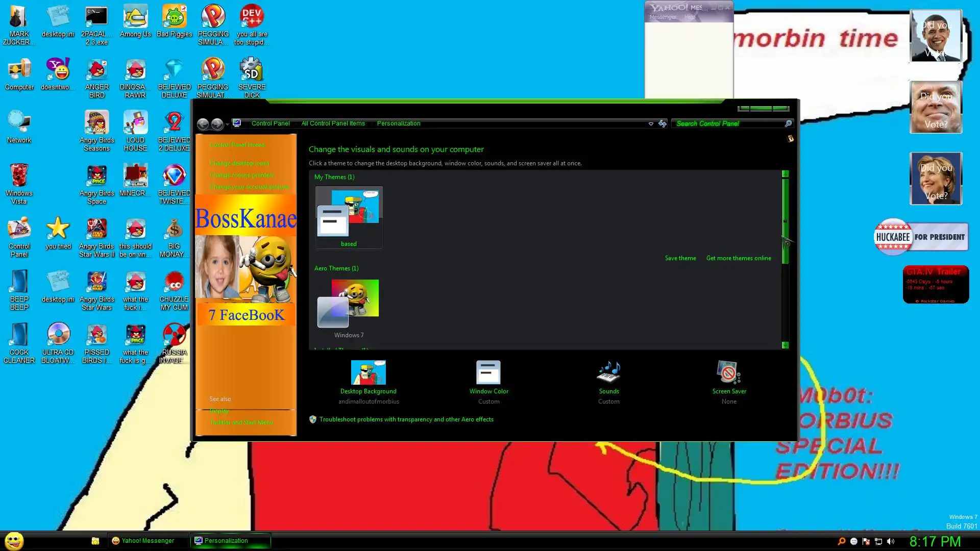Click the help icon in Personalization
980x551 pixels.
tap(790, 139)
